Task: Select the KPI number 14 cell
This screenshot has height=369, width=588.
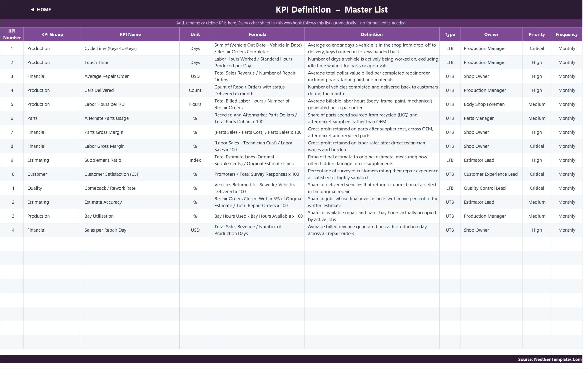Action: tap(12, 230)
